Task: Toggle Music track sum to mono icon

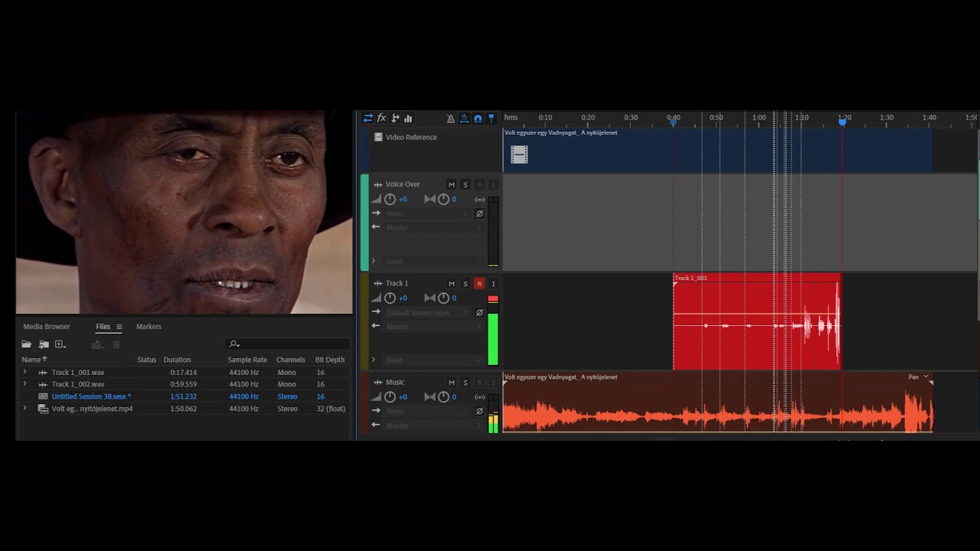Action: (479, 396)
